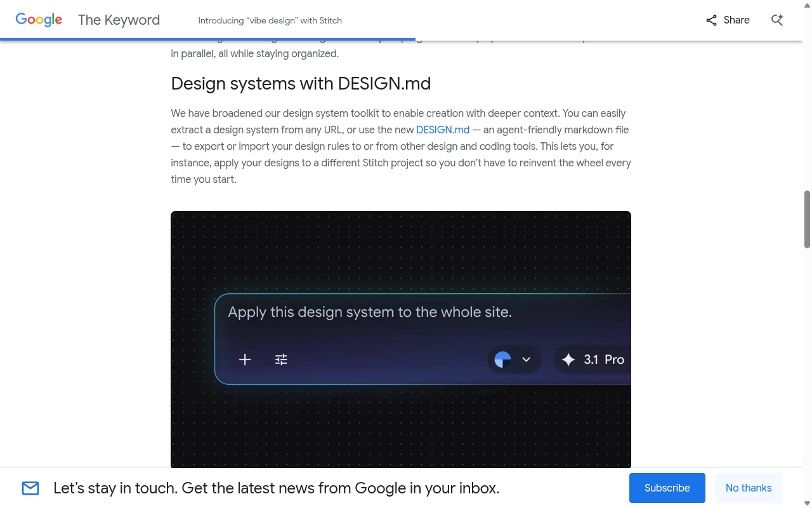Click the Share icon in header
Screen dimensions: 812x508
tap(711, 20)
